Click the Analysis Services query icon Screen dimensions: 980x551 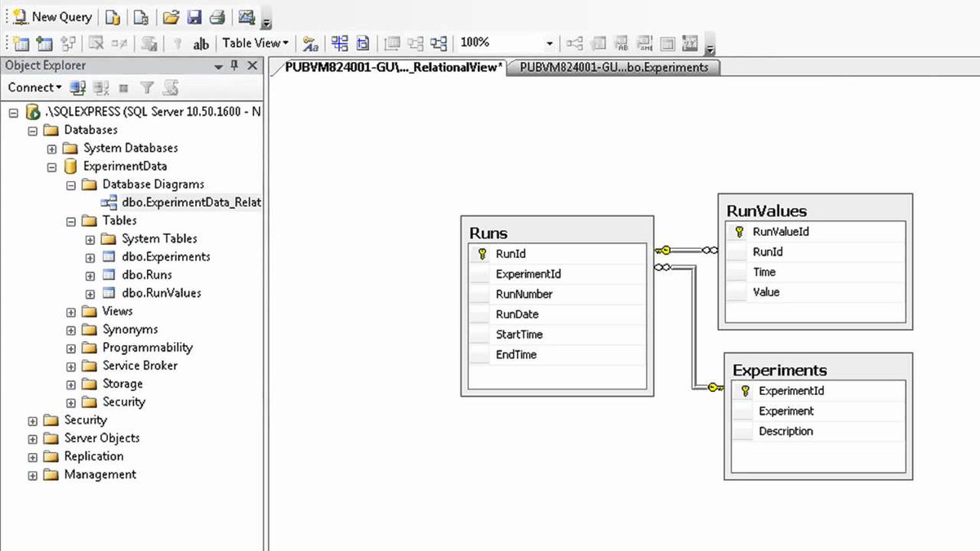[x=140, y=16]
